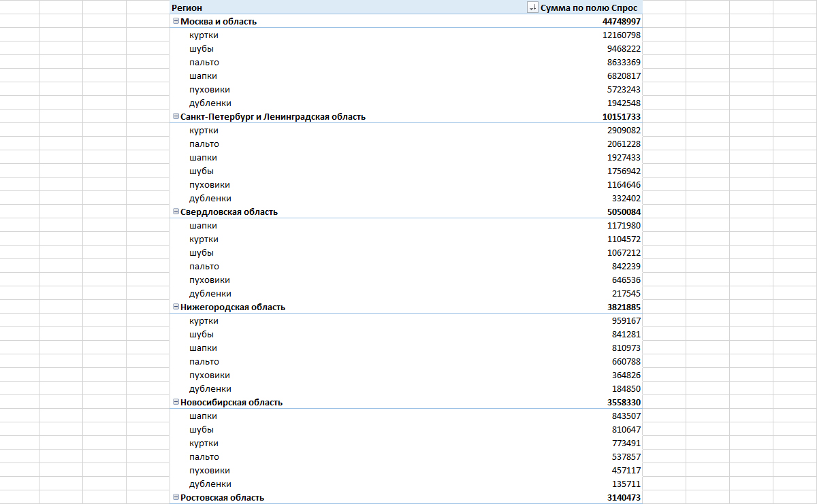Click the Свердловская область region label
The image size is (817, 504).
229,212
